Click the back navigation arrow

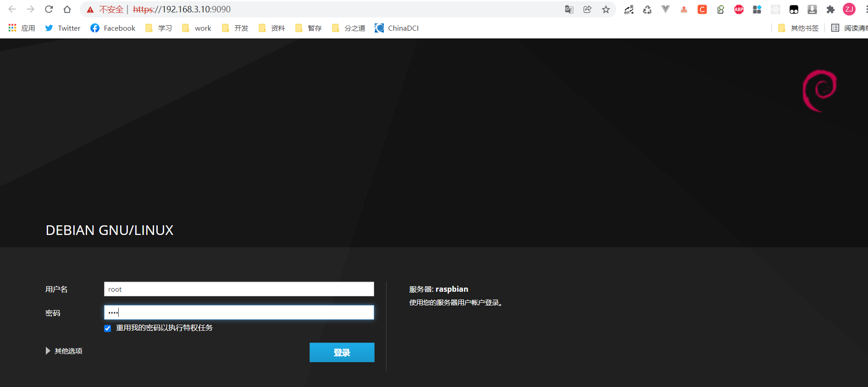click(12, 9)
